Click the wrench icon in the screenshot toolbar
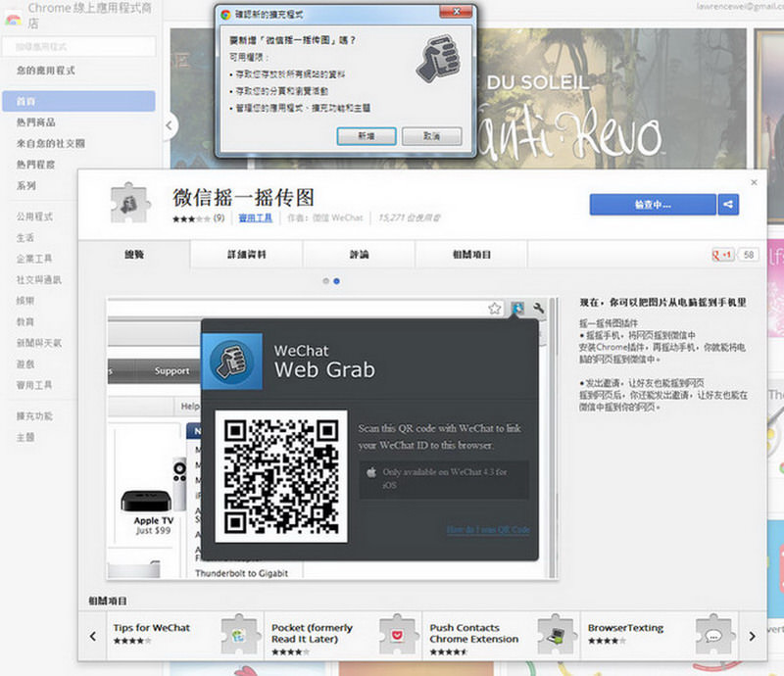This screenshot has height=676, width=784. (x=538, y=309)
